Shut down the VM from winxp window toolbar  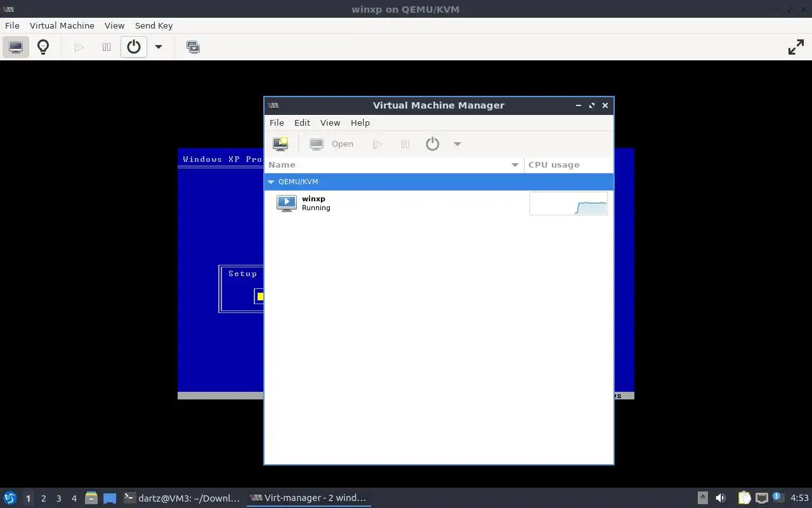[x=133, y=47]
